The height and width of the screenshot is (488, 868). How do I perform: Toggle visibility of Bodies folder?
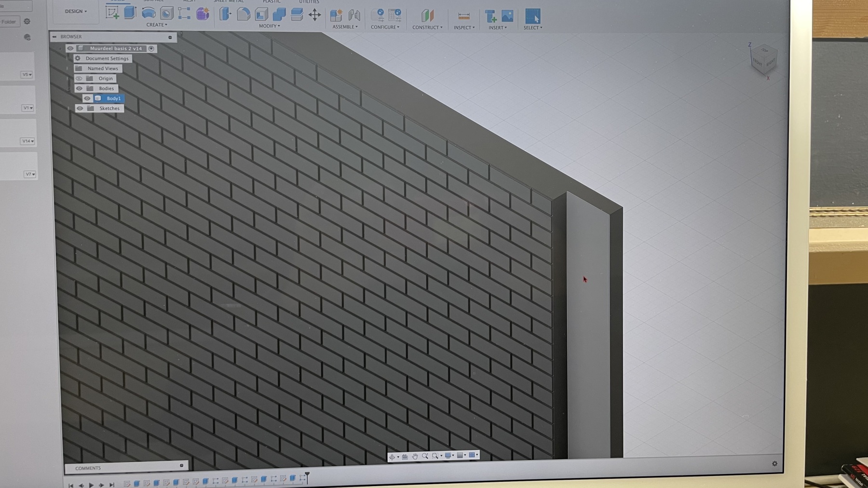[x=79, y=88]
